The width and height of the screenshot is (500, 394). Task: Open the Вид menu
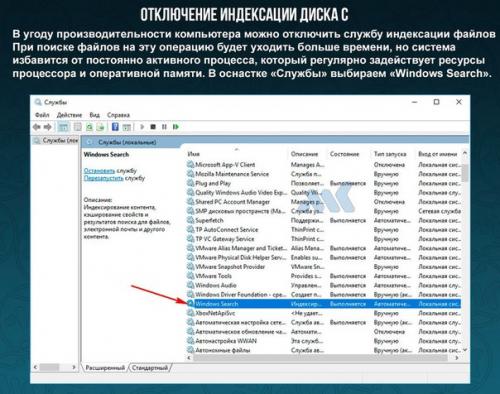94,115
